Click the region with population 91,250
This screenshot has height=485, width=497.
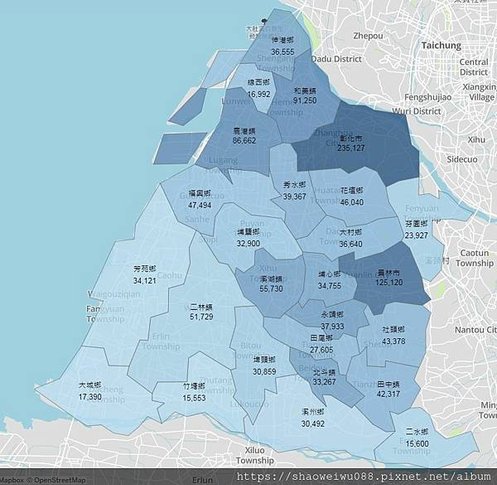click(x=305, y=96)
